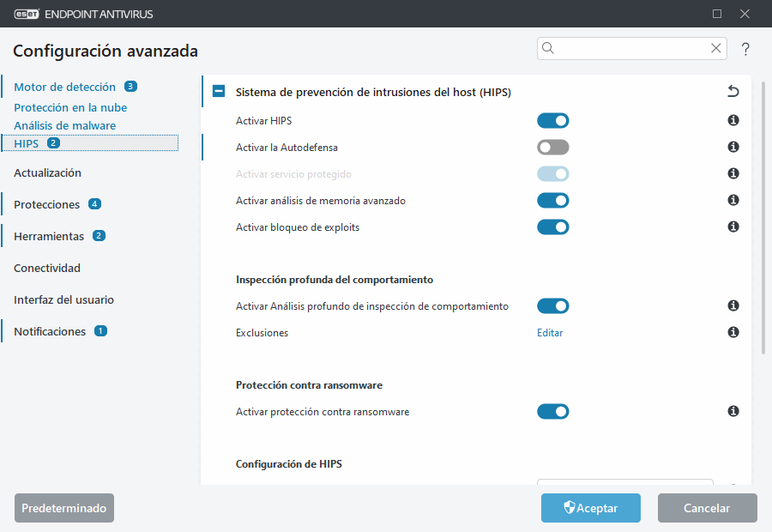Click the badge 2 next to HIPS
The image size is (772, 532).
pos(54,142)
